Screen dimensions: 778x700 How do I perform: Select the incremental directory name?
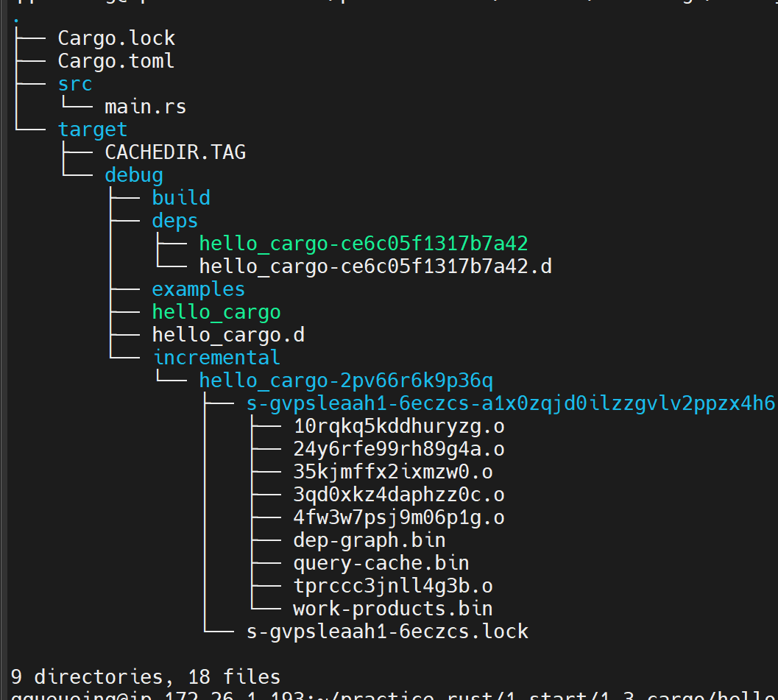(x=216, y=358)
